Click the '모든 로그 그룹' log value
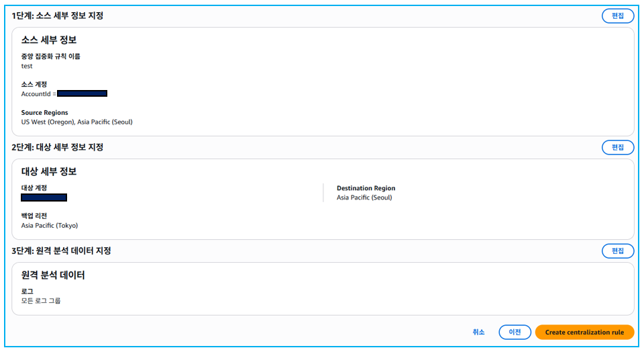 click(41, 300)
